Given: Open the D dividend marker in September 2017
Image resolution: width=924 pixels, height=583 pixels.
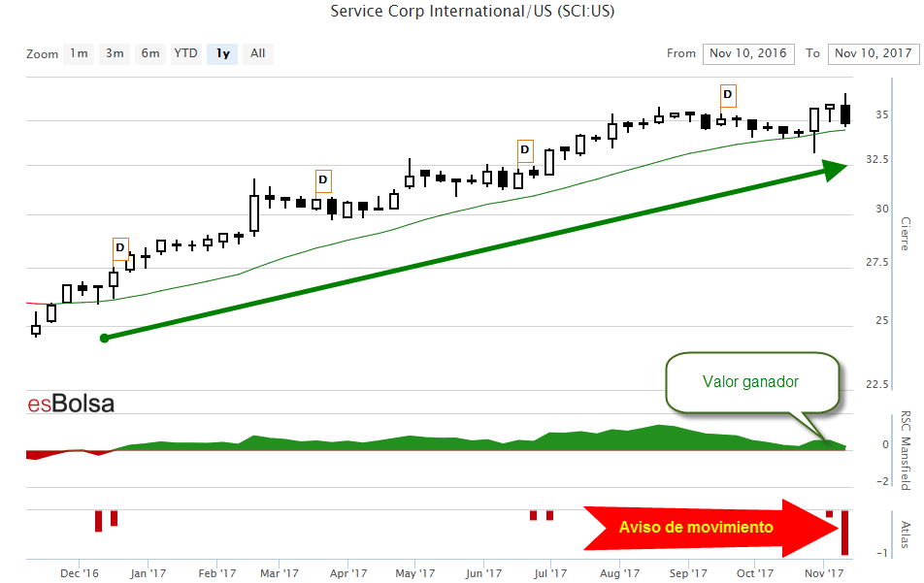Looking at the screenshot, I should click(728, 95).
